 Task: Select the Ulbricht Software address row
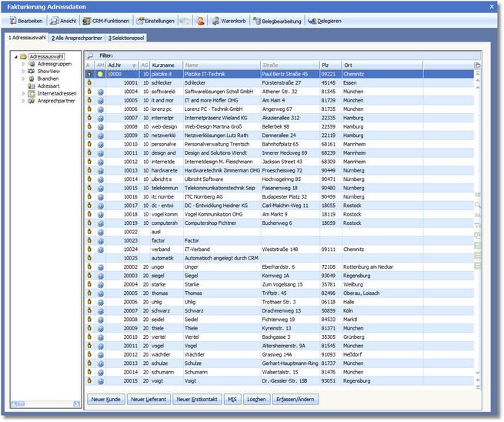click(203, 179)
